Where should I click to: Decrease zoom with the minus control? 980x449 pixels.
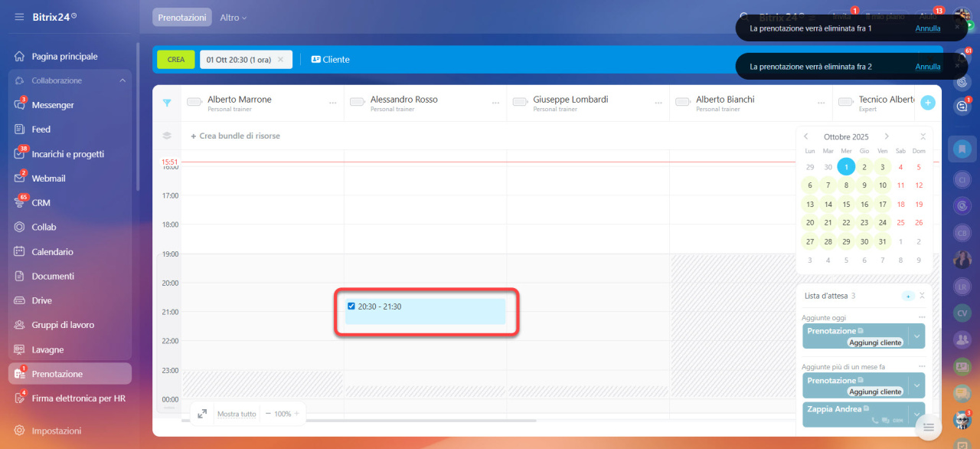pos(269,414)
